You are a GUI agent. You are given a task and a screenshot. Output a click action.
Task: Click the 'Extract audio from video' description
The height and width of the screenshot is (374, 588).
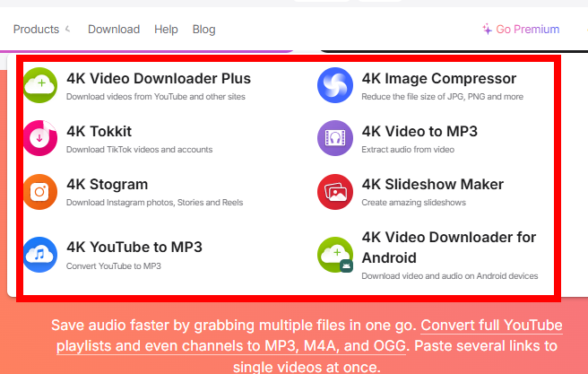408,149
